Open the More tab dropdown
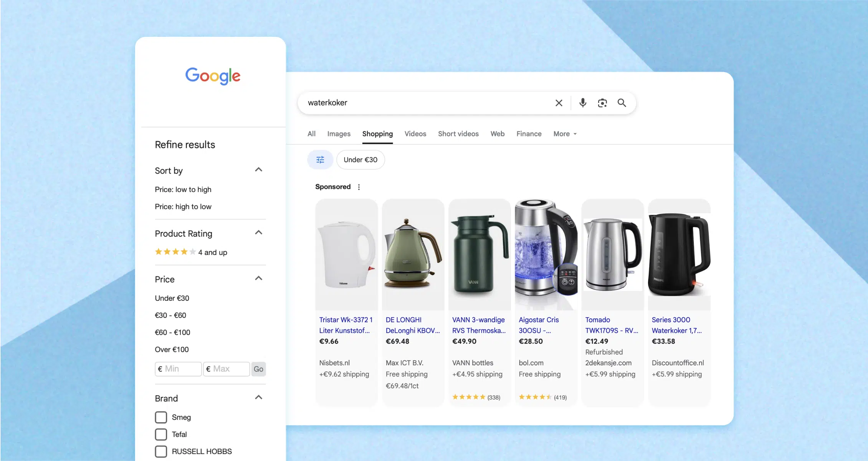Screen dimensions: 868x461 (x=564, y=134)
